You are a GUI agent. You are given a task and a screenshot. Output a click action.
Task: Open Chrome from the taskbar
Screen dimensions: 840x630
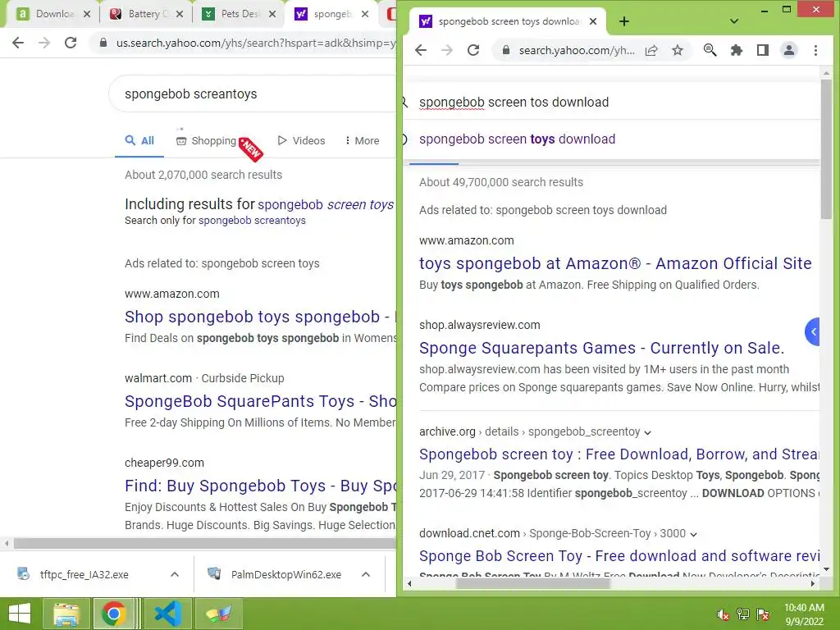(114, 614)
